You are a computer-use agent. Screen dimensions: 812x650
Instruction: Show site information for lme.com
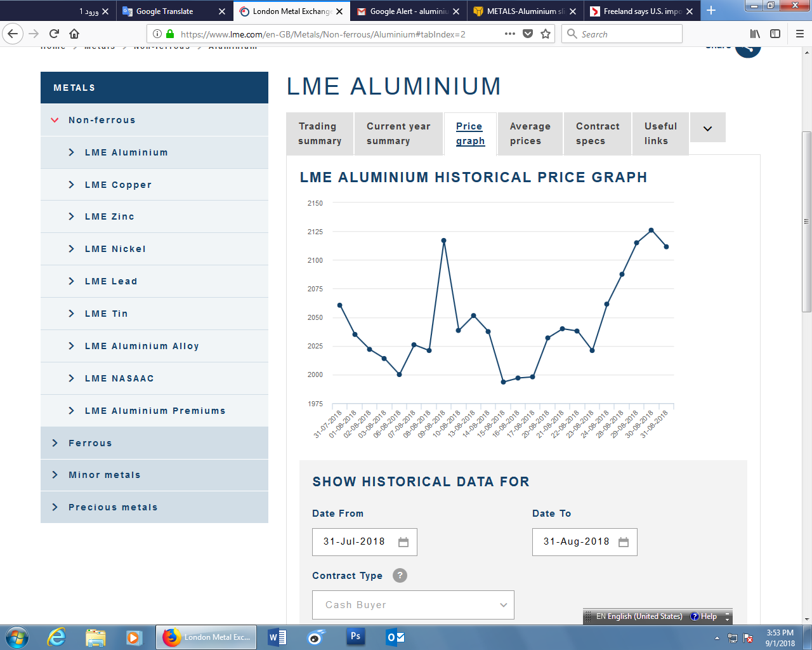coord(157,34)
